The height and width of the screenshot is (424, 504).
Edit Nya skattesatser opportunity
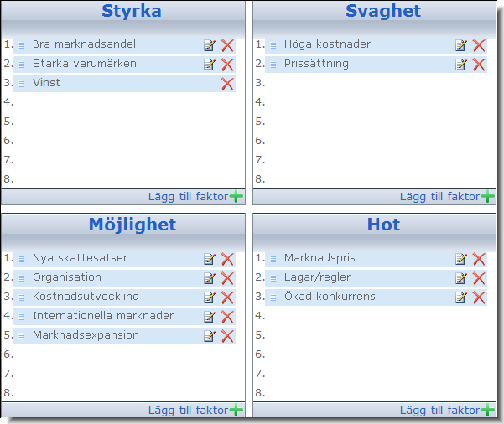[210, 259]
